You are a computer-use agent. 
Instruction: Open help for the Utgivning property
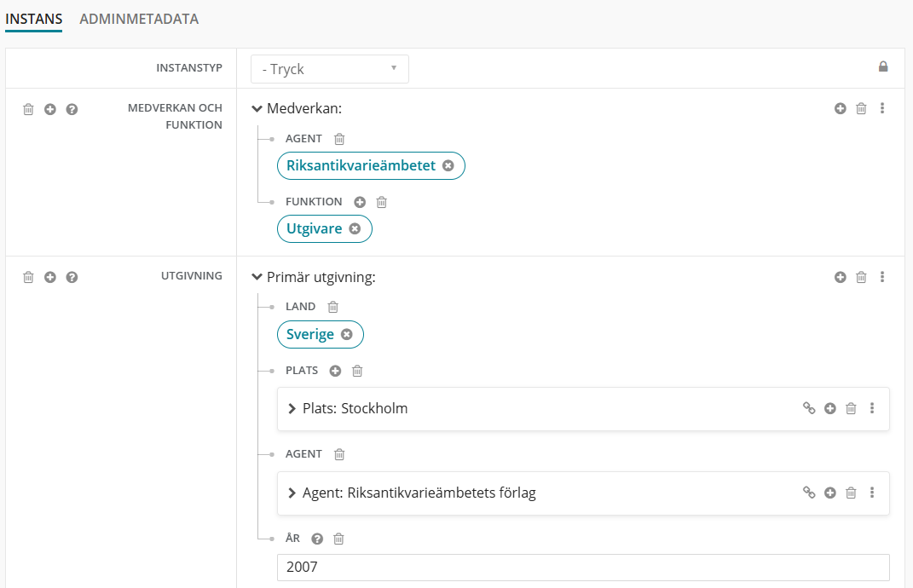72,277
